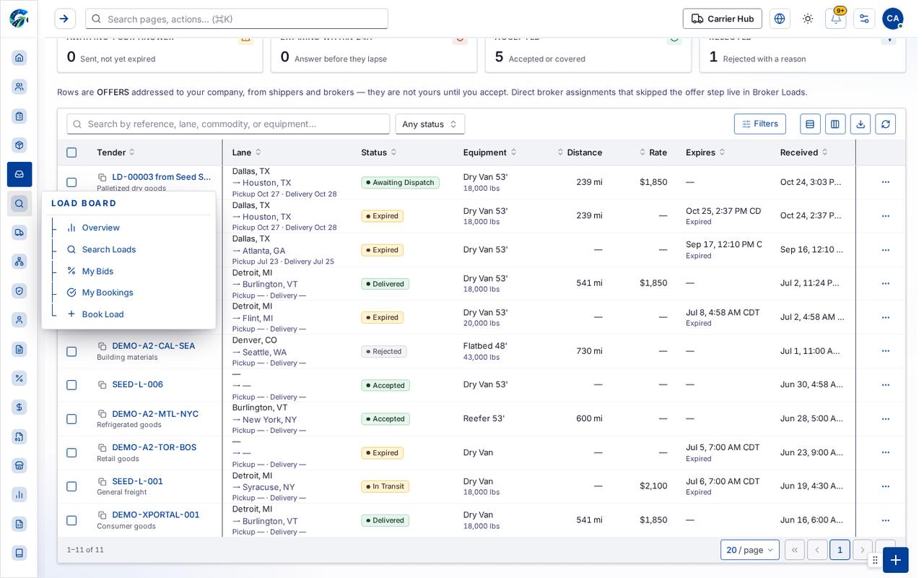Image resolution: width=924 pixels, height=578 pixels.
Task: Open the settings sliders icon in header
Action: [864, 19]
